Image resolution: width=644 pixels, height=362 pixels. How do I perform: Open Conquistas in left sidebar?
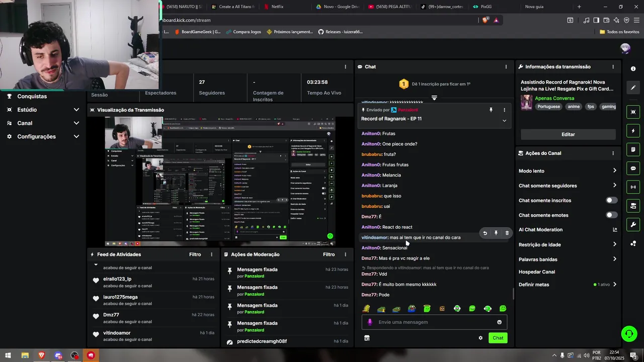pos(32,97)
